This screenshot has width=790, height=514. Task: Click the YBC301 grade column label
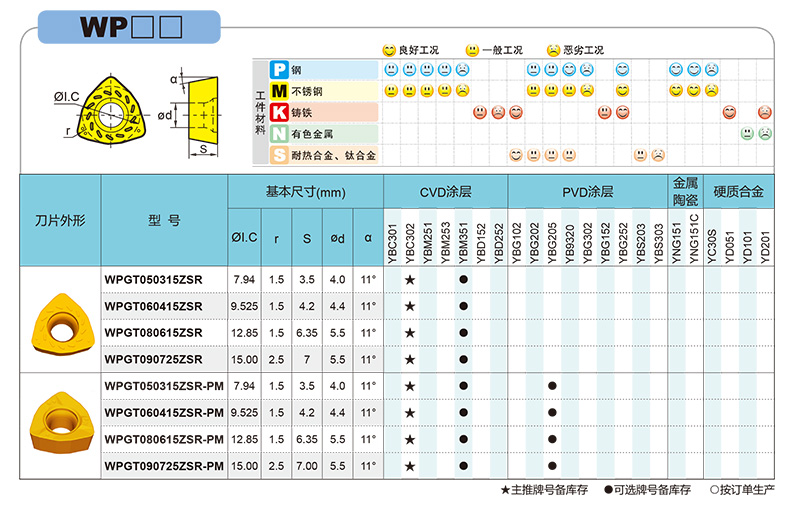pos(392,243)
